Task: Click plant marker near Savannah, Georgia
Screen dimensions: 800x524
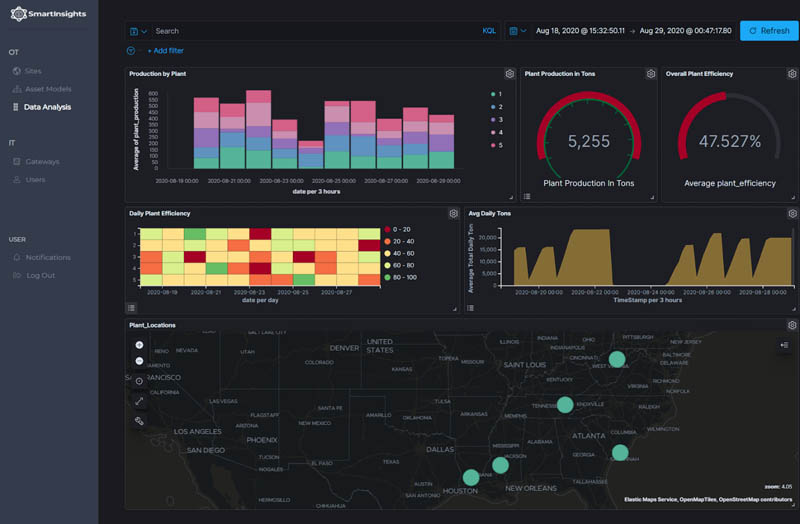Action: coord(620,453)
